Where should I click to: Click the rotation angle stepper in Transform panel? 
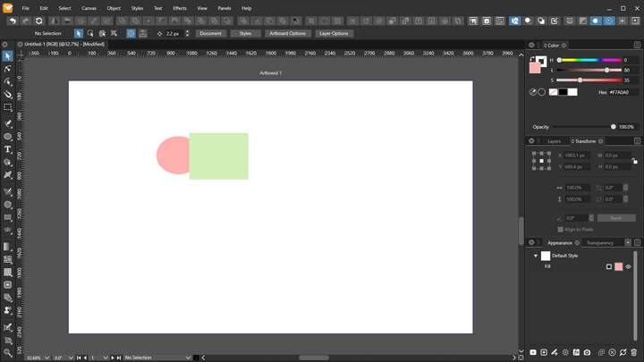(x=591, y=218)
